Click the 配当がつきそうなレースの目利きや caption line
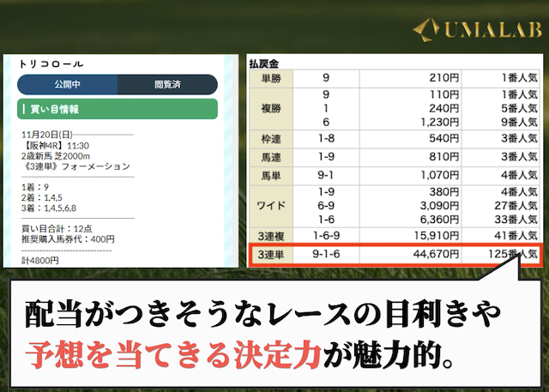 263,314
